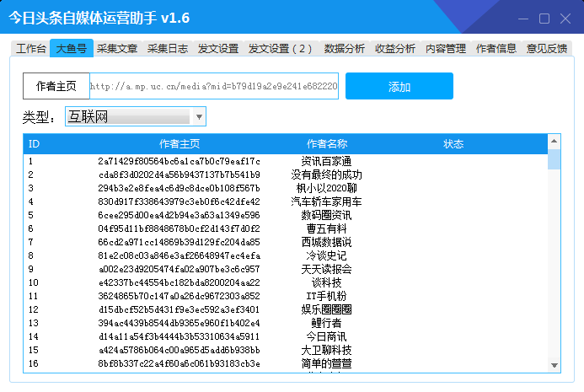Click the 作者主页 URL input field
This screenshot has width=584, height=392.
pos(213,87)
